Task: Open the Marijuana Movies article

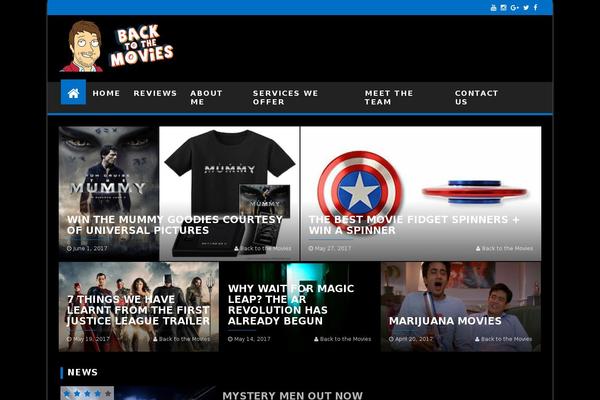Action: (x=445, y=321)
